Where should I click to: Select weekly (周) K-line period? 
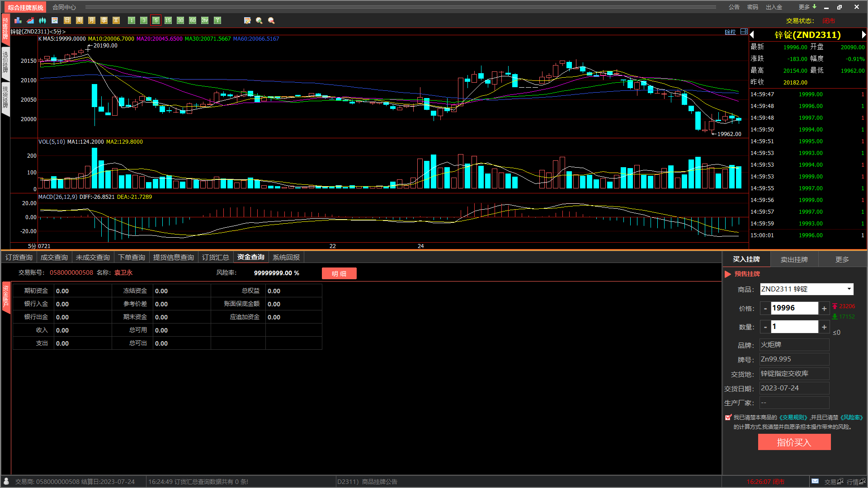tap(80, 20)
